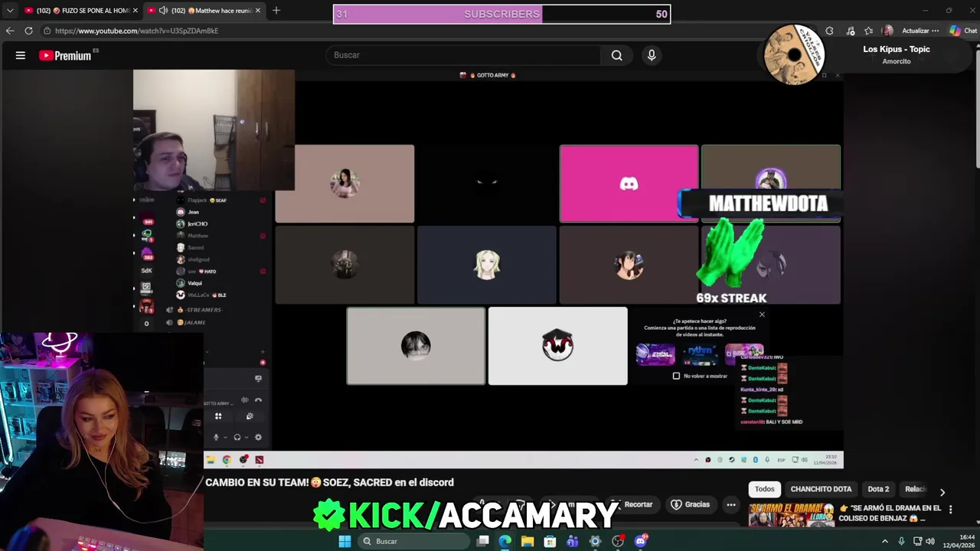Viewport: 980px width, 551px height.
Task: Toggle the Discord microphone mute icon
Action: pos(216,437)
